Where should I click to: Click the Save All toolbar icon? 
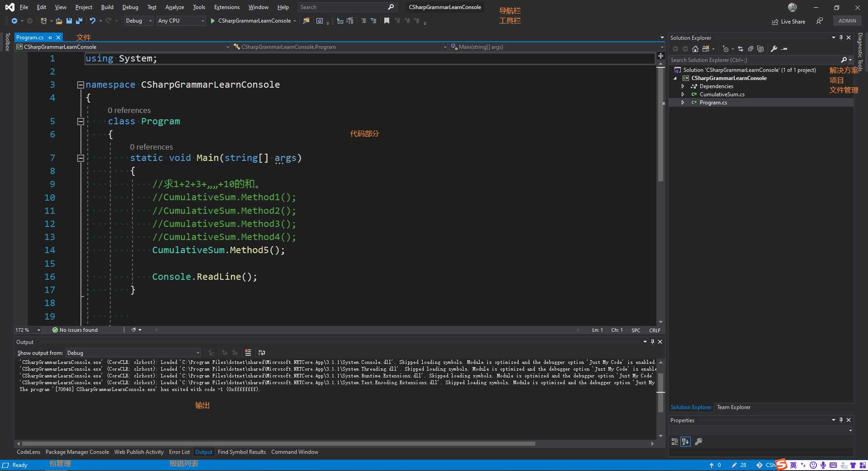[x=79, y=21]
